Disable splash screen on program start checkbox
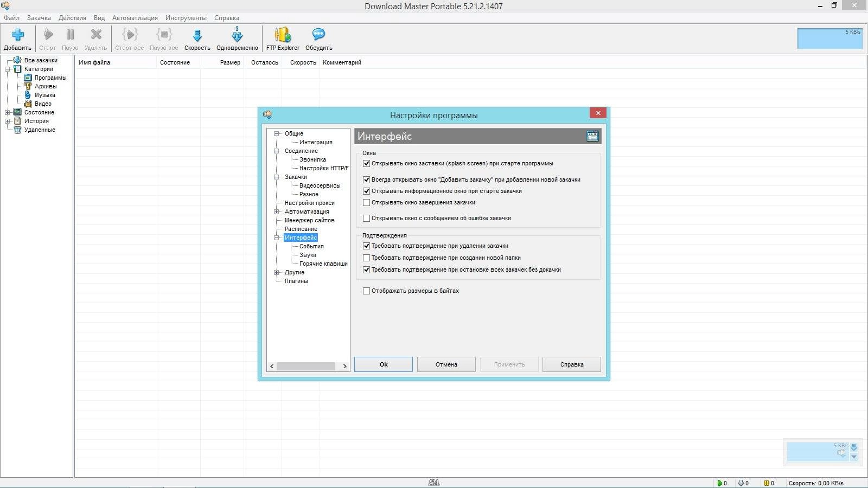The height and width of the screenshot is (488, 868). 366,163
